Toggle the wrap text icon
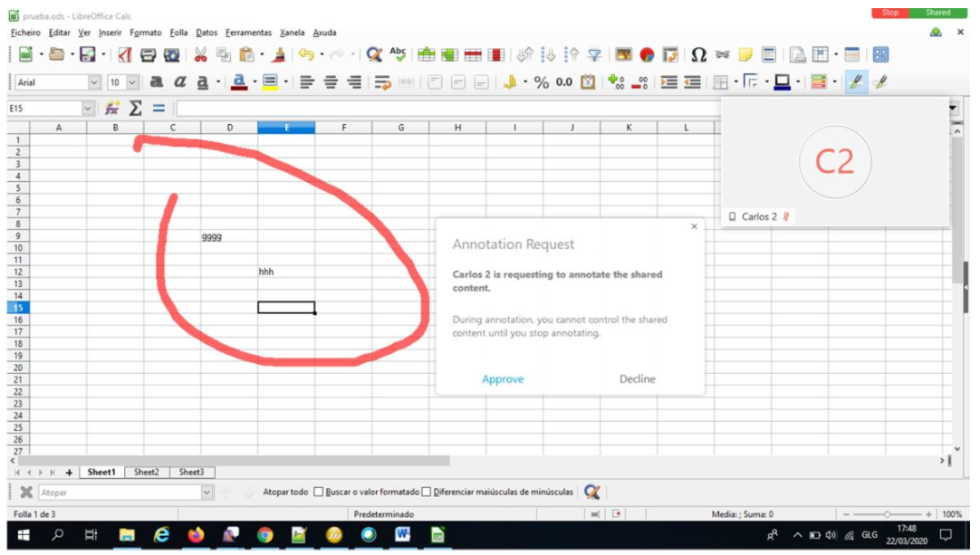This screenshot has height=555, width=980. 381,82
